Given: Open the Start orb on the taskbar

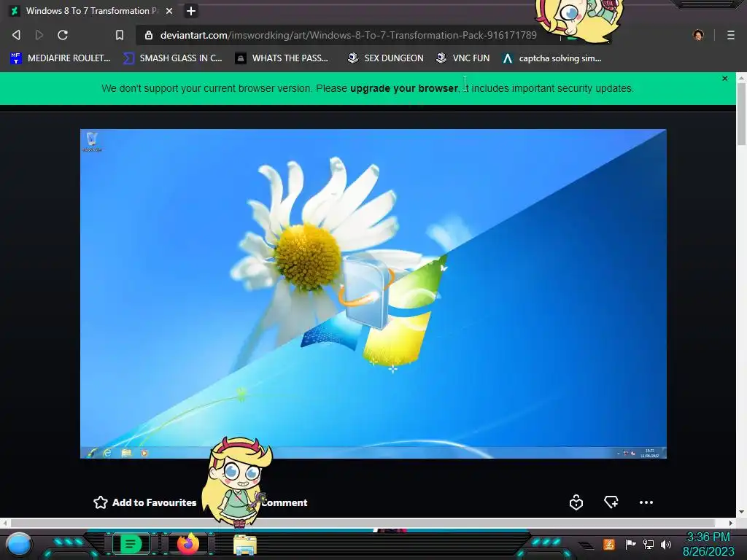Looking at the screenshot, I should pos(19,544).
